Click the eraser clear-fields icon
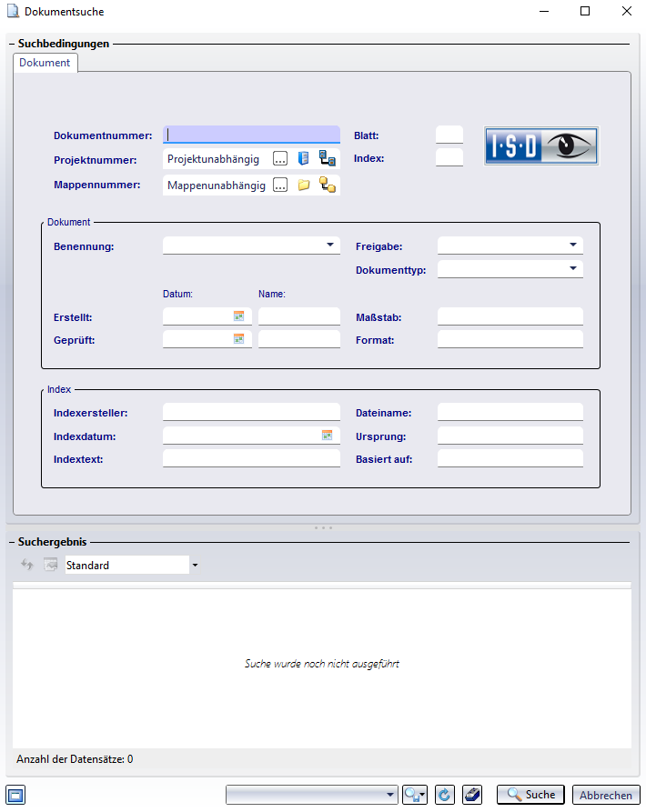The width and height of the screenshot is (646, 812). click(472, 795)
